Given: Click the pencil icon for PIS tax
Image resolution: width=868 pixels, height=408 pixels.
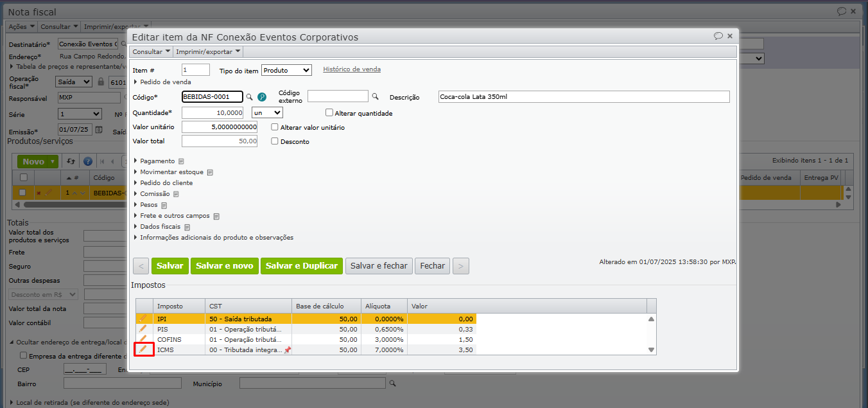Looking at the screenshot, I should tap(143, 328).
